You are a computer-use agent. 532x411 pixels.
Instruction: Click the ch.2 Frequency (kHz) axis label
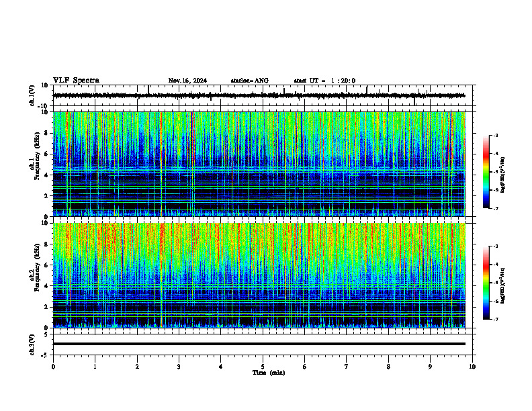pyautogui.click(x=34, y=267)
